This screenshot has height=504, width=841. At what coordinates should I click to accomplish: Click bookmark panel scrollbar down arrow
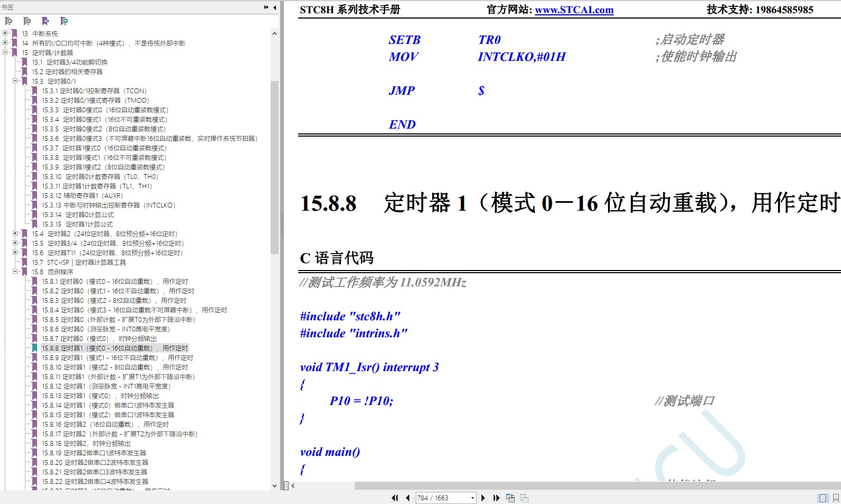pyautogui.click(x=274, y=485)
